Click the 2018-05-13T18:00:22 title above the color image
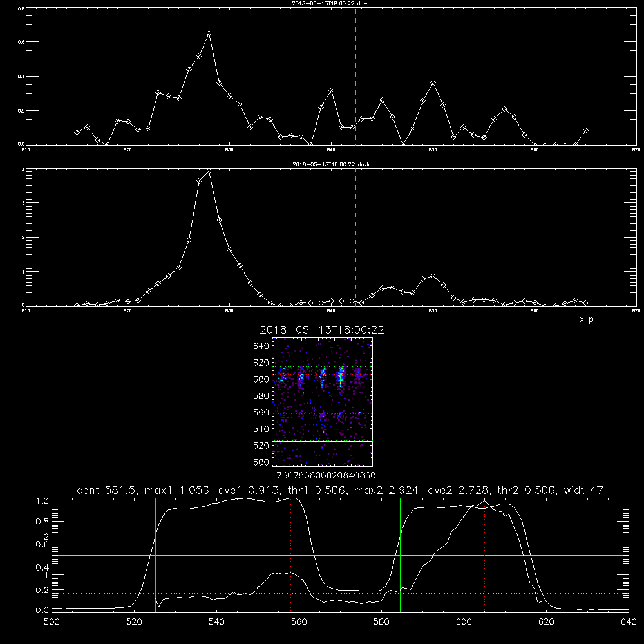This screenshot has width=644, height=644. click(x=321, y=330)
